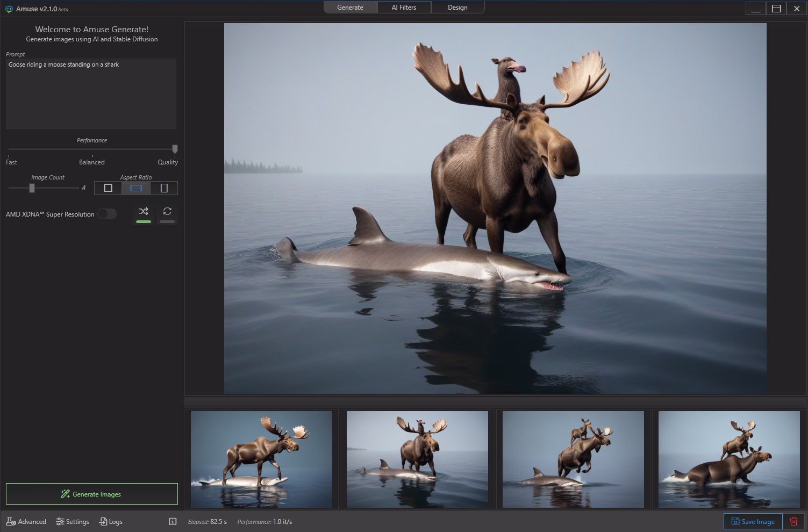Switch to the Design tab
808x532 pixels.
point(457,8)
